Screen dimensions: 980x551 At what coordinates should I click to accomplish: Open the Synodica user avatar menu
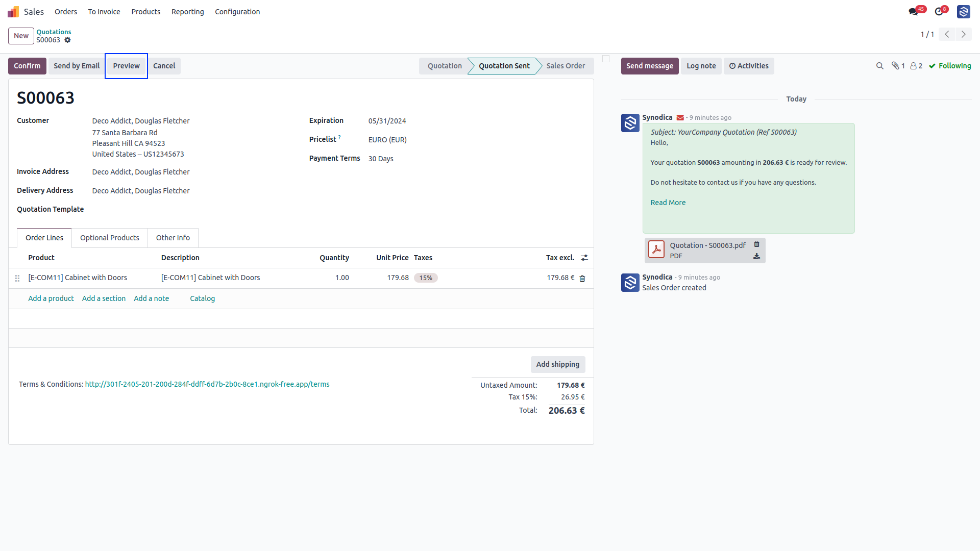click(964, 12)
